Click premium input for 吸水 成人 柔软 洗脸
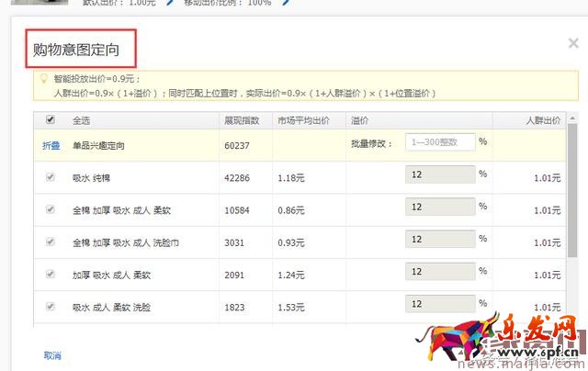This screenshot has height=371, width=588. click(440, 304)
